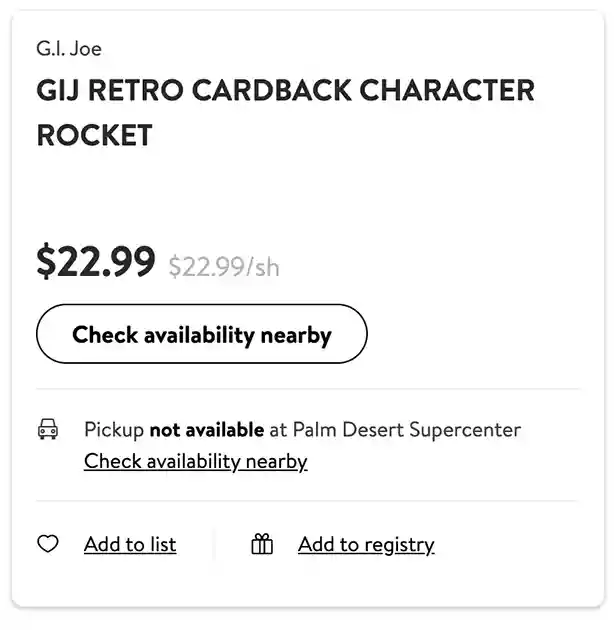
Task: Select the Add to list link
Action: click(x=130, y=544)
